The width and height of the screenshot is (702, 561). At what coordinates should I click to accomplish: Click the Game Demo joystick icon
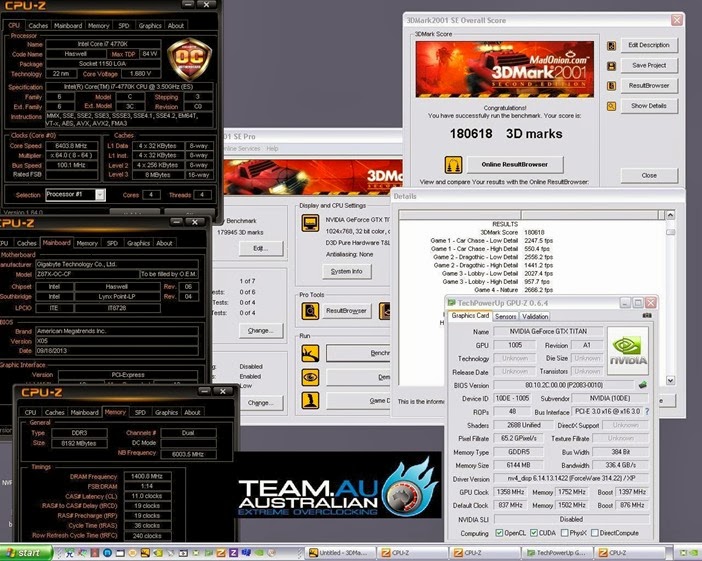coord(310,400)
